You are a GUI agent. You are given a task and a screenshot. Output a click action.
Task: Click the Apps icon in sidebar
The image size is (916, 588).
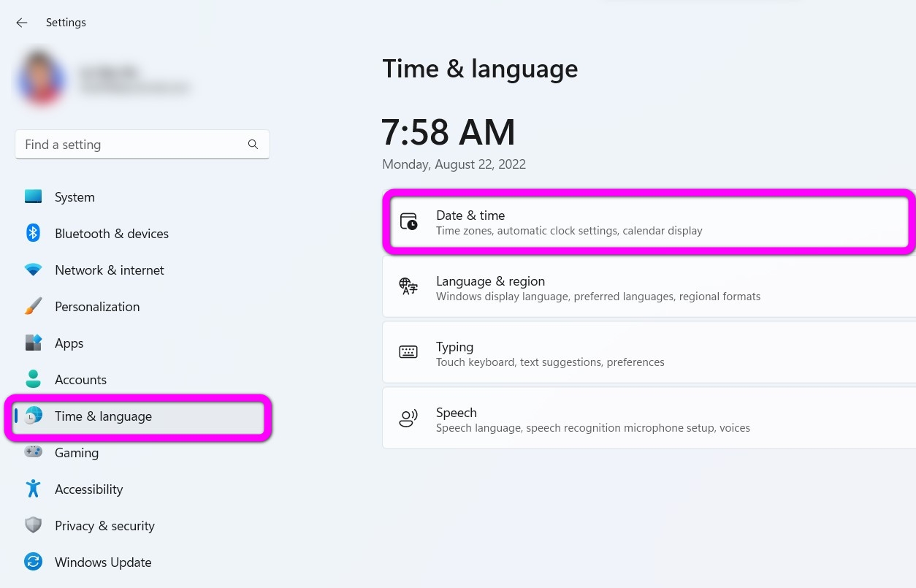click(x=33, y=343)
